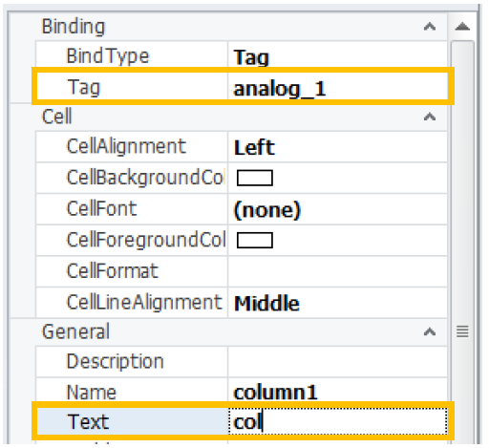
Task: Click the empty Description value field
Action: coord(338,362)
